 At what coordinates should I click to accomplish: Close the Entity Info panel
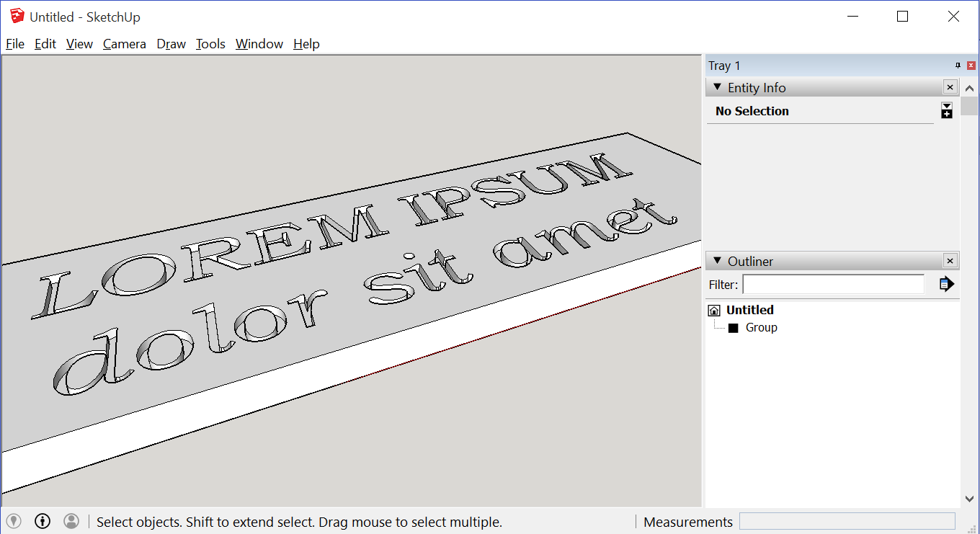[950, 87]
